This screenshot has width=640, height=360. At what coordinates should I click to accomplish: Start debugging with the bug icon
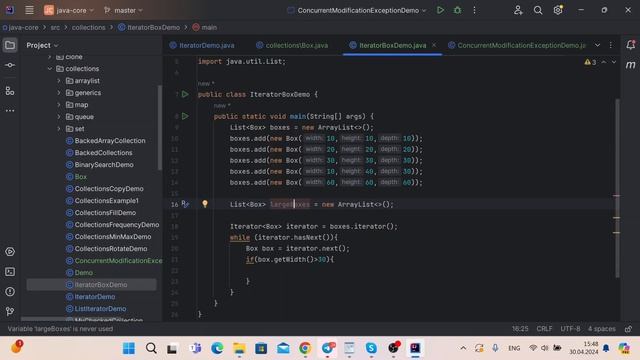tap(457, 10)
